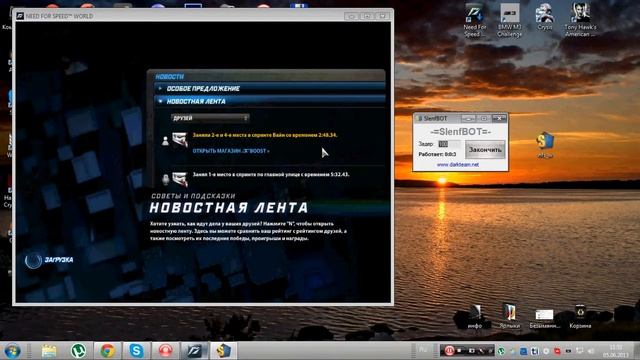Open the system clock and date
Screen dimensions: 640x360
tap(616, 351)
